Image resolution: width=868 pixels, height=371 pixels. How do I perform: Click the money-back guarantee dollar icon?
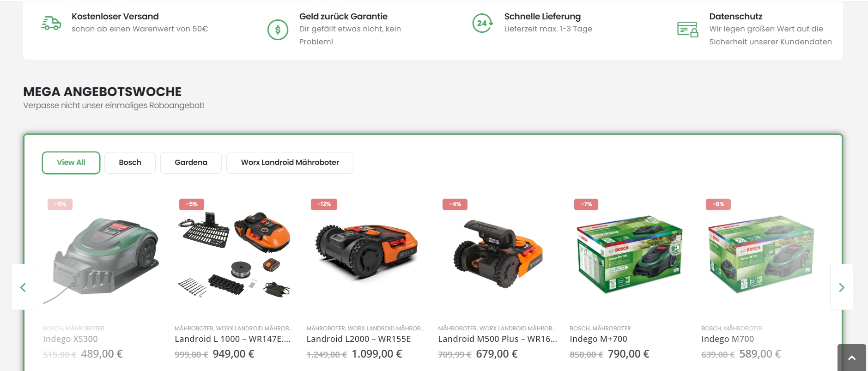[x=278, y=30]
